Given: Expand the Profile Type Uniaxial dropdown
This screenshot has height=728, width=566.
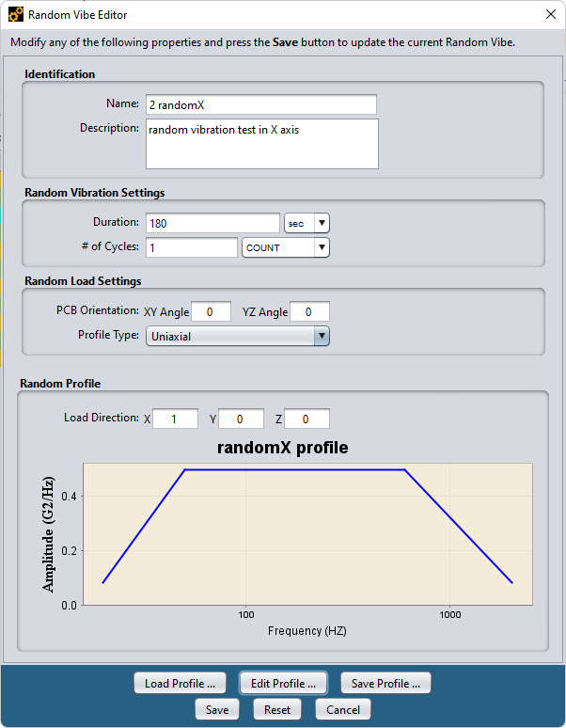Looking at the screenshot, I should pyautogui.click(x=237, y=336).
